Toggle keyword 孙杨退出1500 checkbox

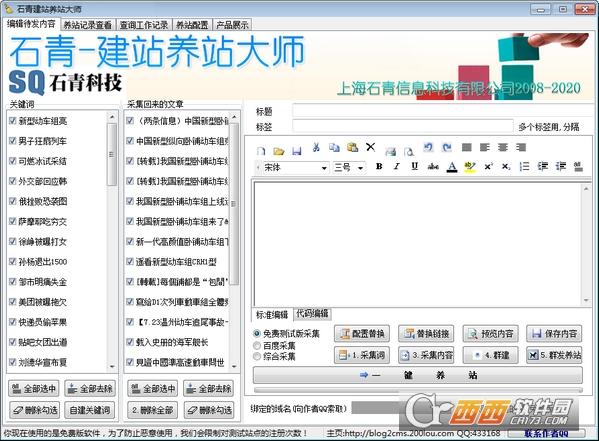(x=13, y=261)
